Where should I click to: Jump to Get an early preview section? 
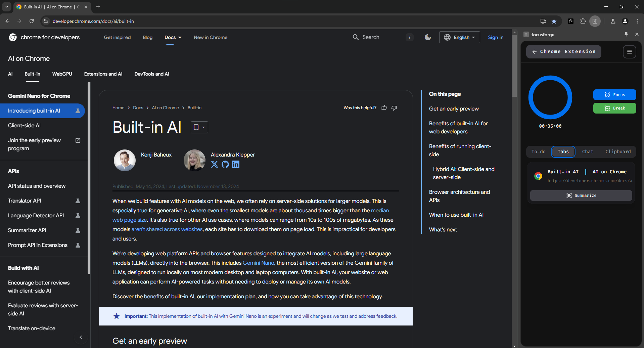(x=454, y=109)
